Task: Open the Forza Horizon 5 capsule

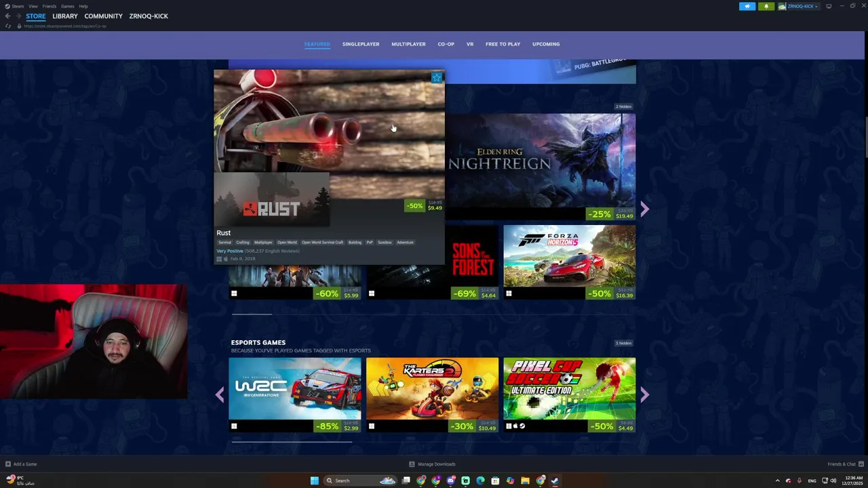Action: coord(570,262)
